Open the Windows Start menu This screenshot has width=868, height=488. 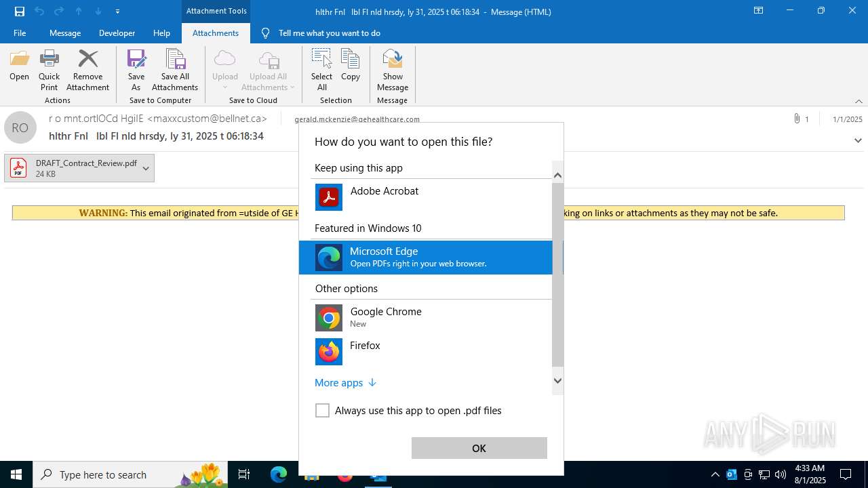pyautogui.click(x=16, y=474)
